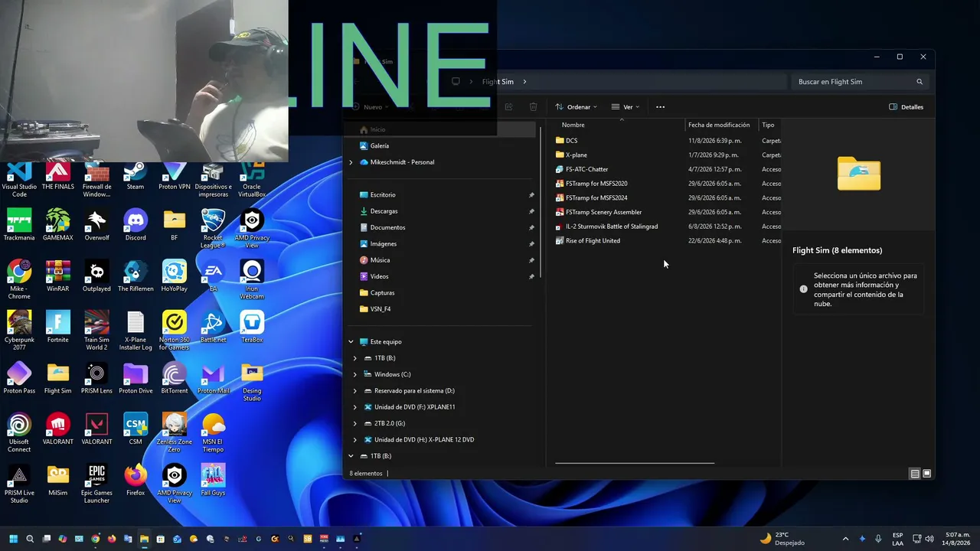Open the Oracle VirtualBox desktop shortcut
980x551 pixels.
tap(252, 181)
